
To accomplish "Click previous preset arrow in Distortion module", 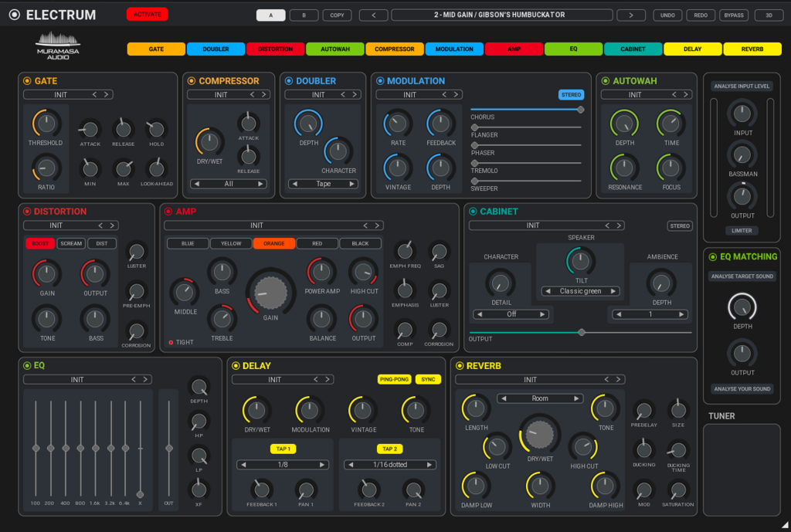I will 100,225.
